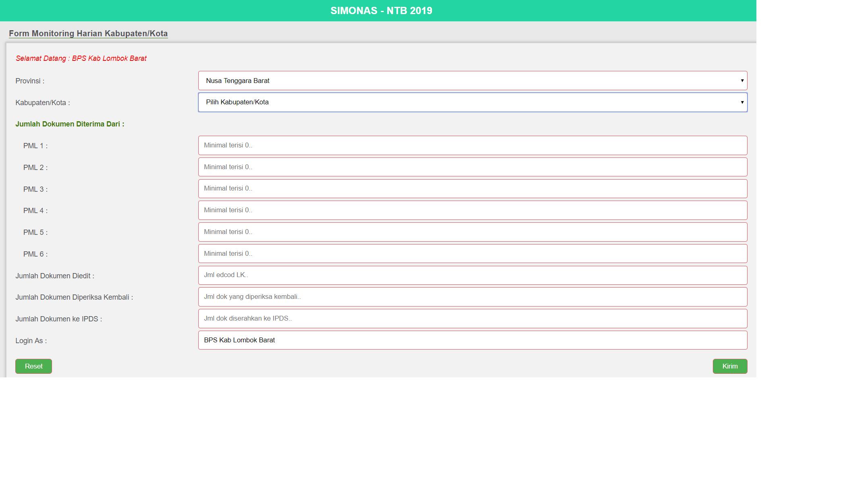The height and width of the screenshot is (497, 868).
Task: Click the Form Monitoring Harian Kabupaten/Kota heading
Action: tap(88, 33)
